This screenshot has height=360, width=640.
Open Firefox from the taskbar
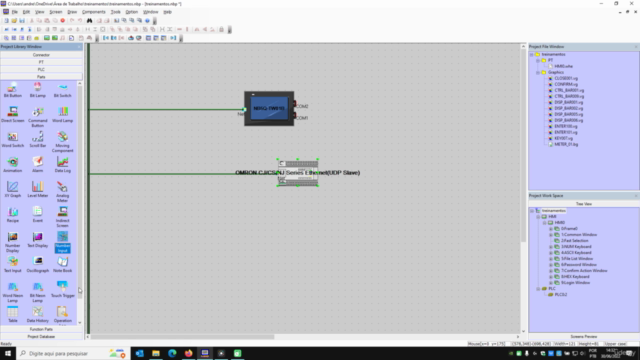(x=188, y=353)
